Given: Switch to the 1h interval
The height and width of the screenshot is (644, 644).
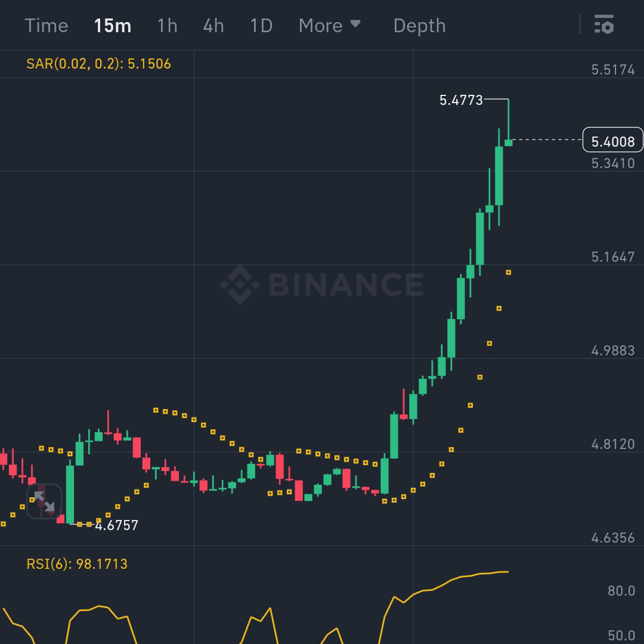Looking at the screenshot, I should click(167, 26).
